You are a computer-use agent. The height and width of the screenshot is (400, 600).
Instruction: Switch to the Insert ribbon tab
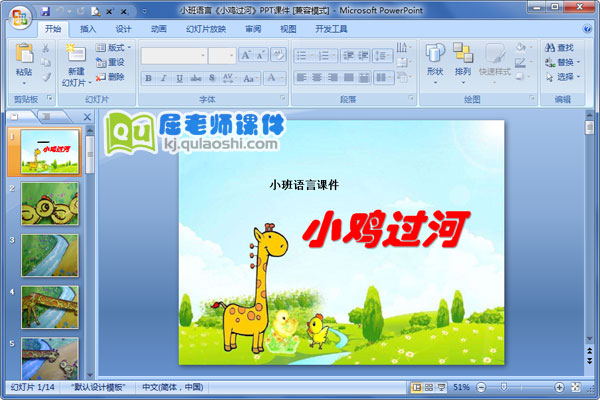click(88, 29)
